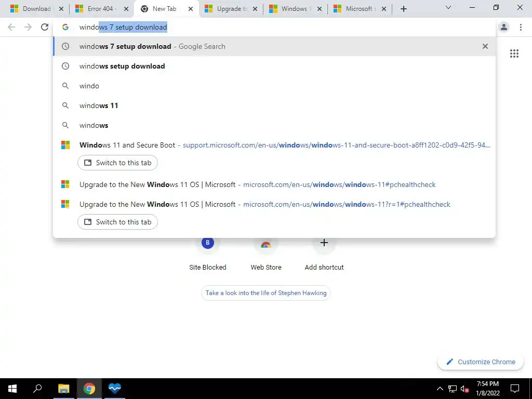Click the muted volume tray icon
Viewport: 532px width, 399px height.
(464, 389)
